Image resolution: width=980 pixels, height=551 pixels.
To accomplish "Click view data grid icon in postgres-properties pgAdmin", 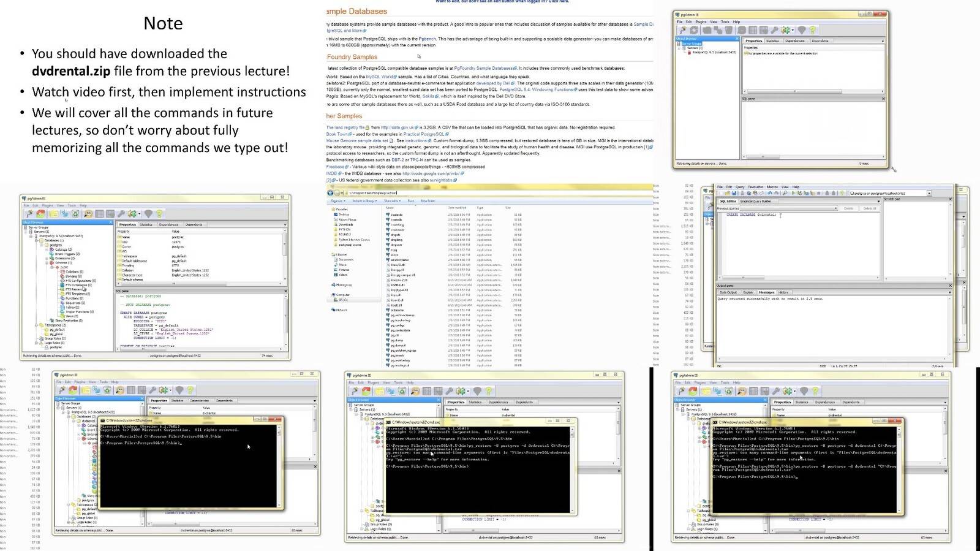I will tap(99, 214).
